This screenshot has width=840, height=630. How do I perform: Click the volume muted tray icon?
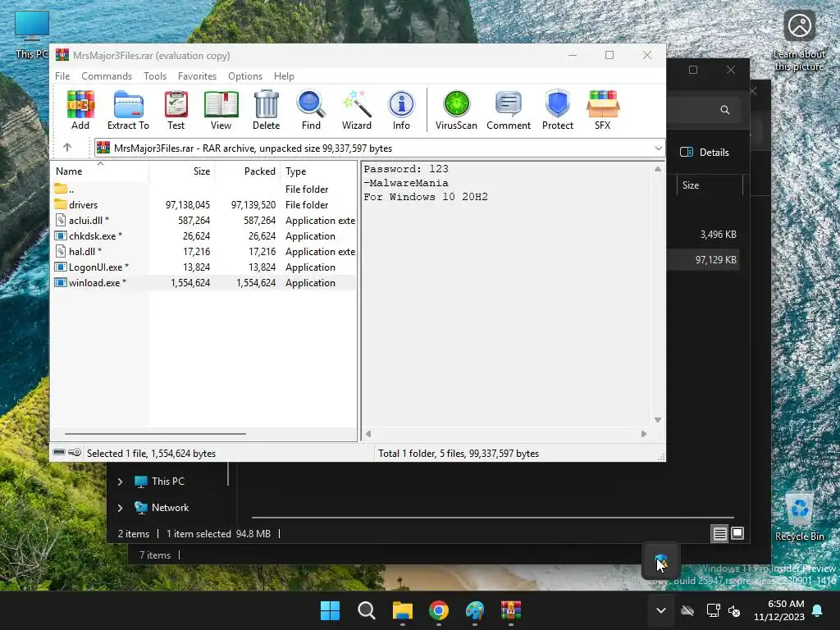(x=734, y=610)
